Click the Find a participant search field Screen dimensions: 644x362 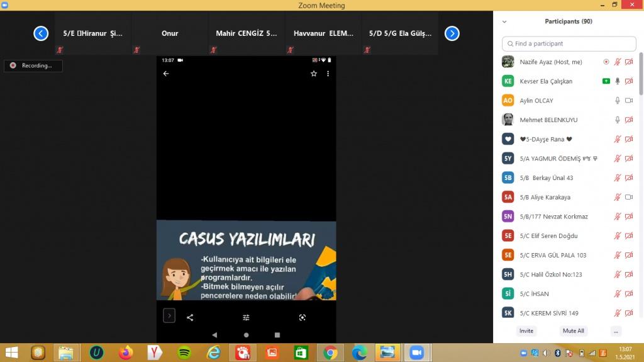569,43
